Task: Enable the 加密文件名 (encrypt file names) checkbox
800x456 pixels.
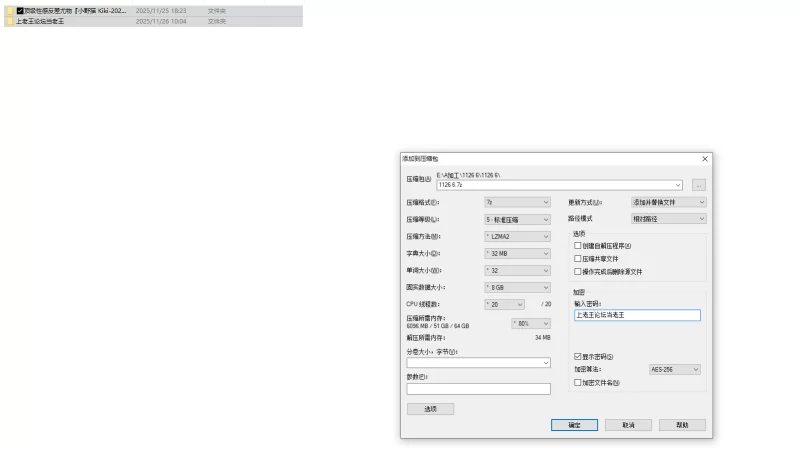Action: (578, 383)
